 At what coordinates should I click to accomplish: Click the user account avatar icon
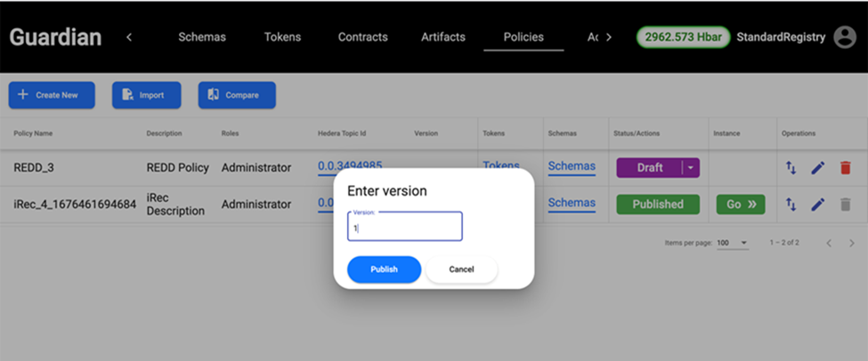tap(844, 37)
